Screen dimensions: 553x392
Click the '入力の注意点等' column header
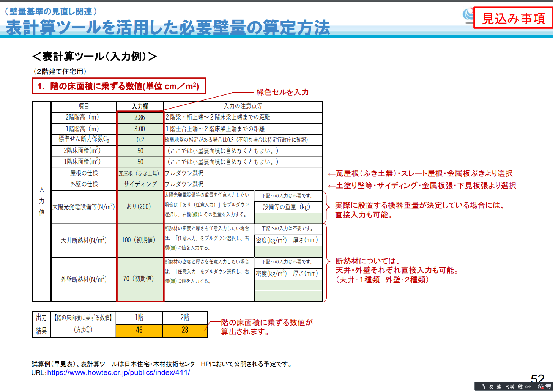[243, 106]
